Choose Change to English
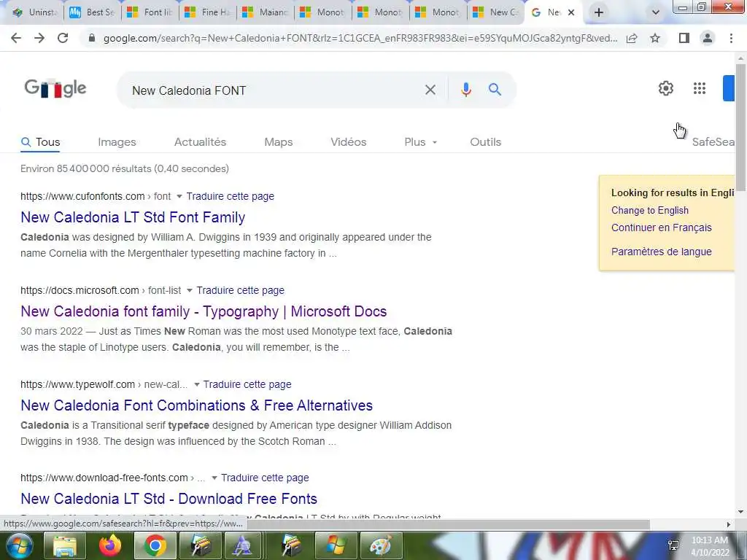This screenshot has width=747, height=560. [650, 211]
